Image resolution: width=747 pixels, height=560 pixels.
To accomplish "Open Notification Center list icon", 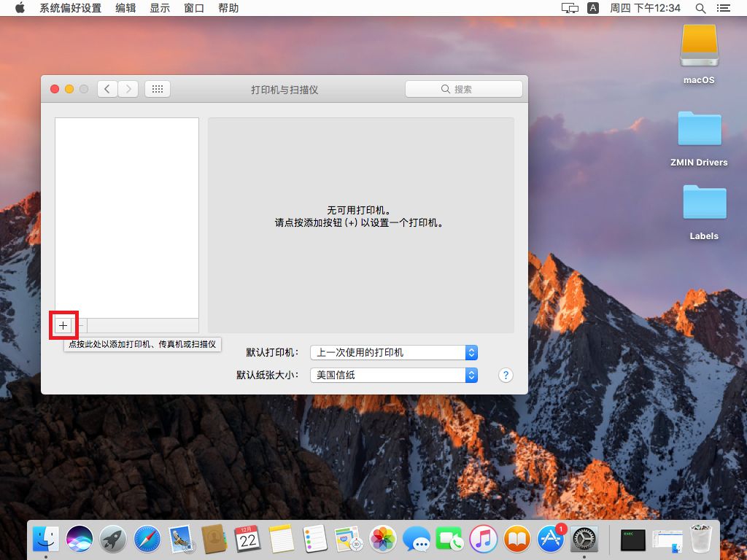I will pos(724,8).
